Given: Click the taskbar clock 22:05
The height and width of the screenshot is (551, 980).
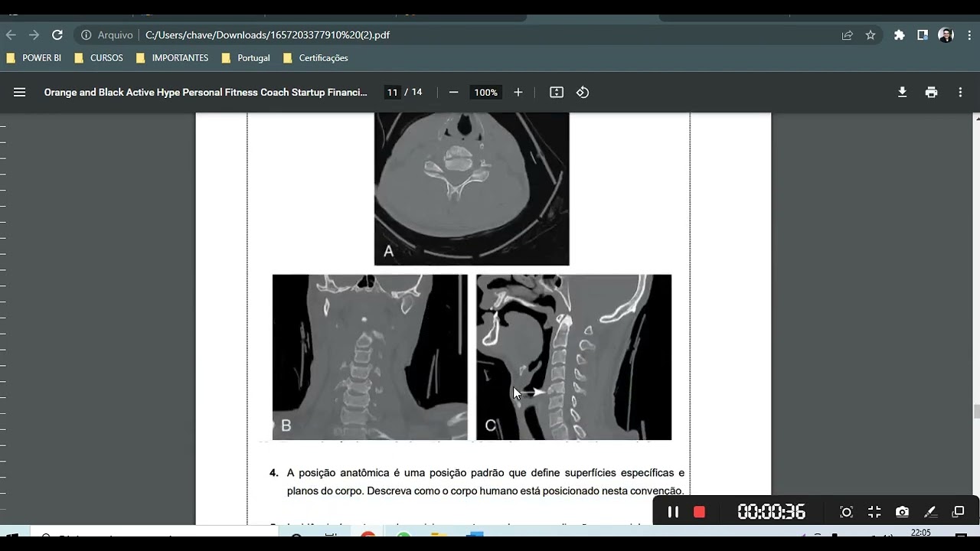Looking at the screenshot, I should [921, 533].
